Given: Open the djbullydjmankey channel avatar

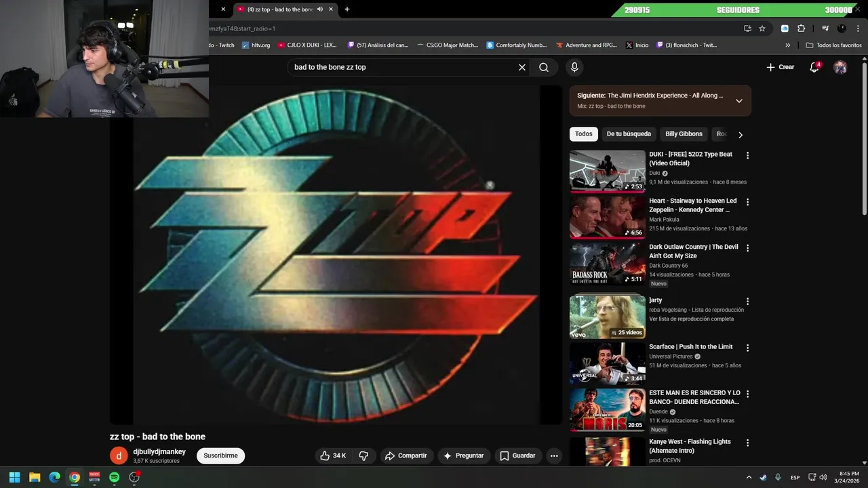Looking at the screenshot, I should pyautogui.click(x=119, y=455).
